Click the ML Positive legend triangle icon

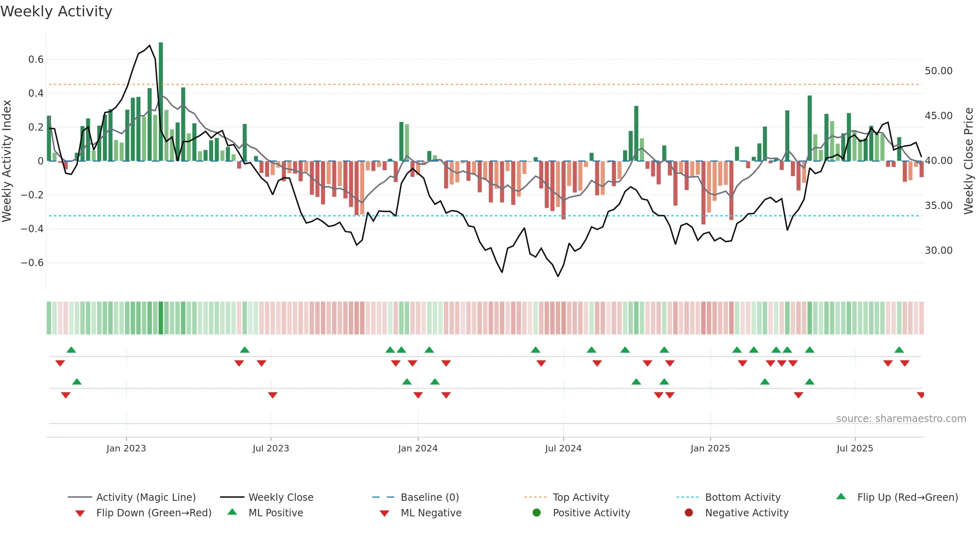point(232,512)
